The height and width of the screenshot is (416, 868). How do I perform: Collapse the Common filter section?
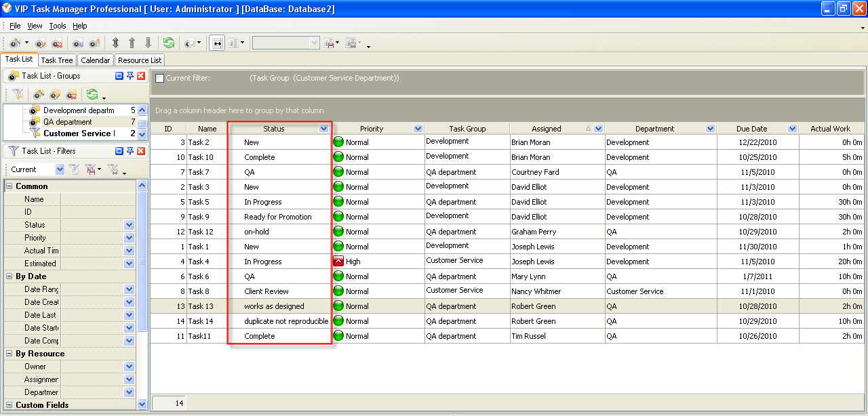(x=9, y=186)
